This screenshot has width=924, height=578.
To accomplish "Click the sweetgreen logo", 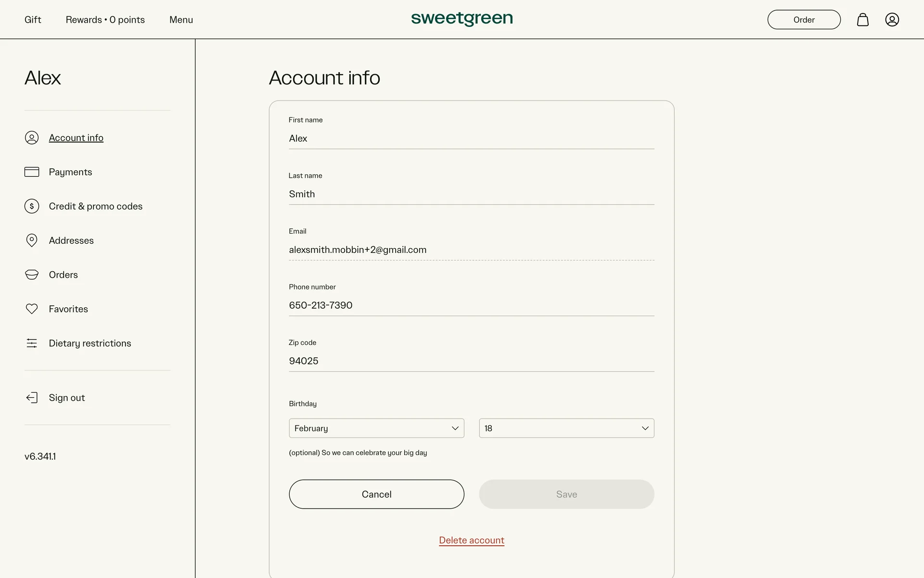I will coord(462,19).
